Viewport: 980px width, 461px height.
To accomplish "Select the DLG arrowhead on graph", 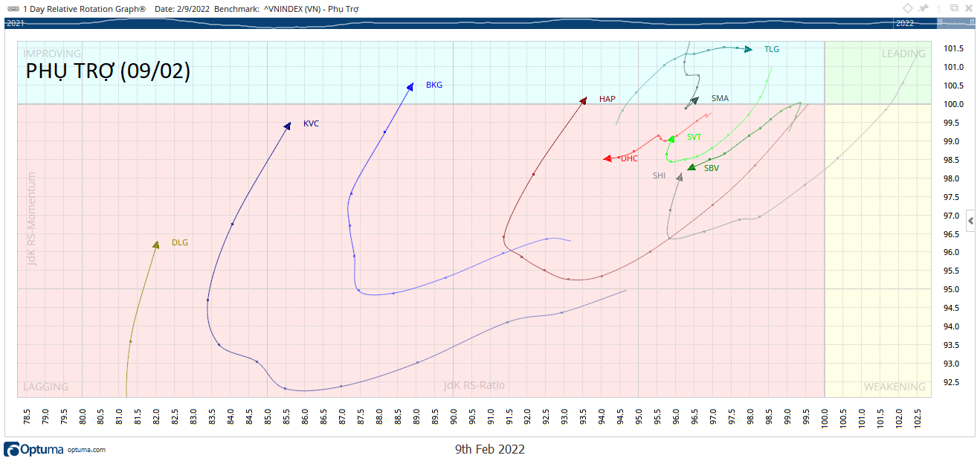I will tap(156, 245).
